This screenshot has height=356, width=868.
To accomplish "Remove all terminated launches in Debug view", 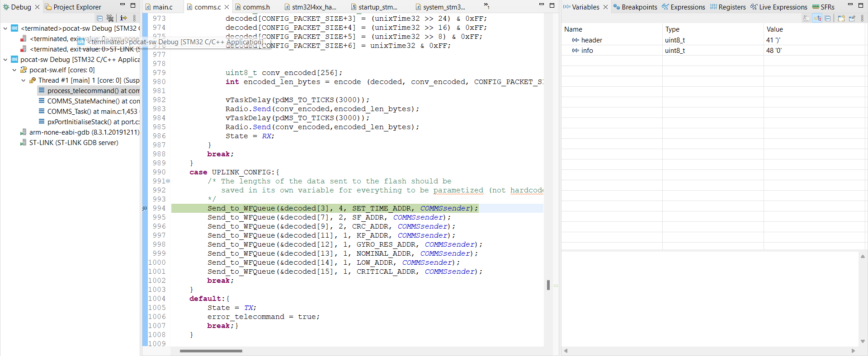I will click(110, 18).
